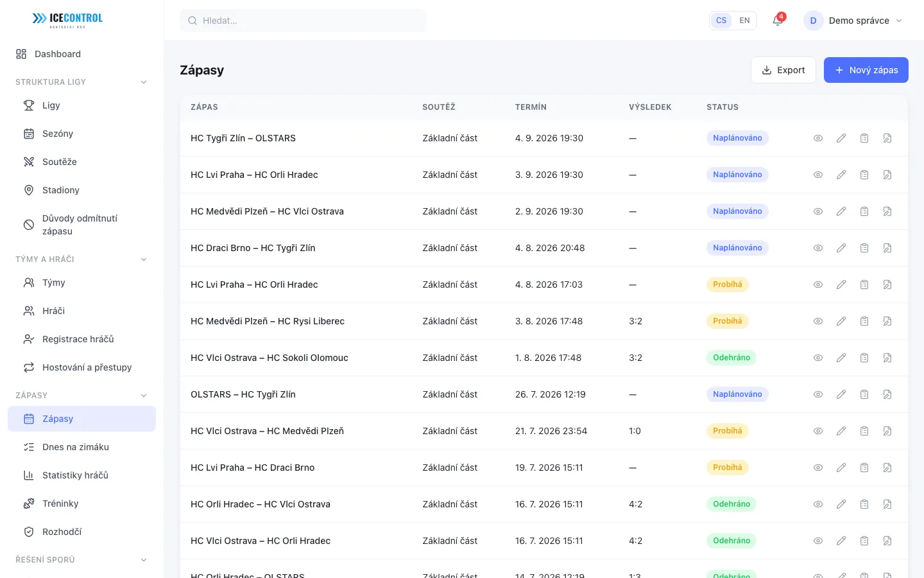Open document icon for HC Vlci Ostrava – HC Sokoli Olomouc

point(887,358)
